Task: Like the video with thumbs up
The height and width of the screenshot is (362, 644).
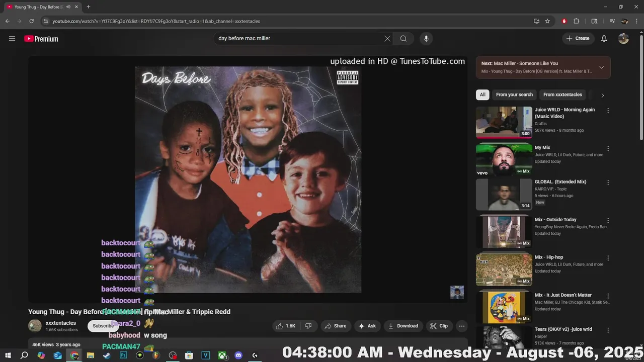Action: (286, 326)
